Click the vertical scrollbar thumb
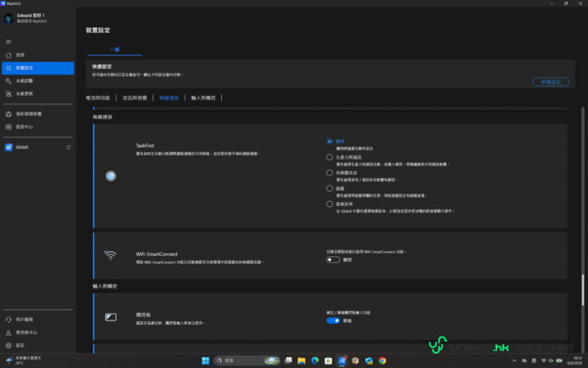588x368 pixels. [583, 290]
